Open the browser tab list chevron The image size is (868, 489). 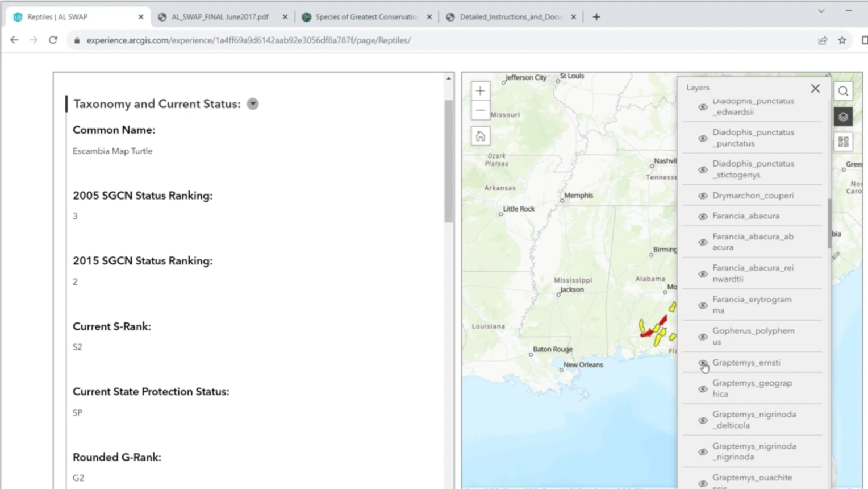point(821,11)
